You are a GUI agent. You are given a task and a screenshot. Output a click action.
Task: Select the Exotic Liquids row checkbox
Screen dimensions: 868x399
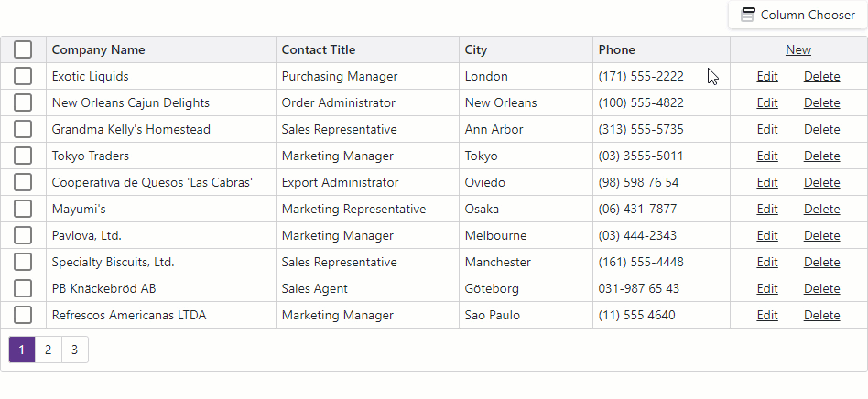point(23,76)
